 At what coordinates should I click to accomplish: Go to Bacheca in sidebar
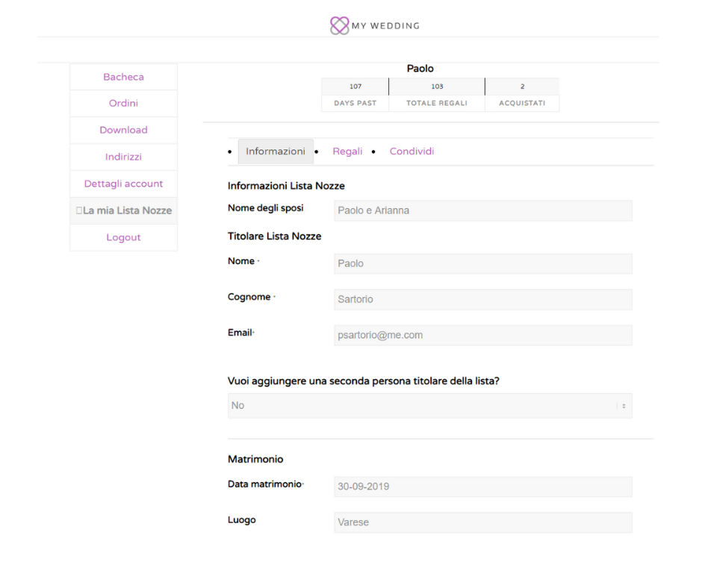(x=123, y=77)
